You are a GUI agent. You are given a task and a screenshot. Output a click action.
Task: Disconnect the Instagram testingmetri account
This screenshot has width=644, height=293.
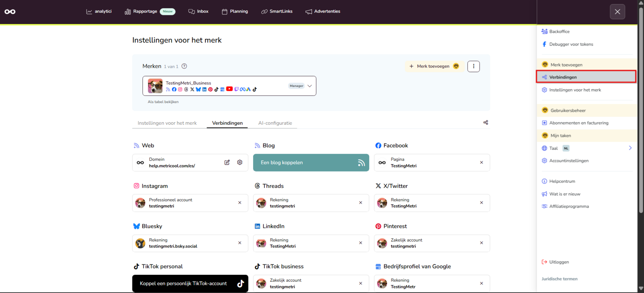(x=240, y=203)
